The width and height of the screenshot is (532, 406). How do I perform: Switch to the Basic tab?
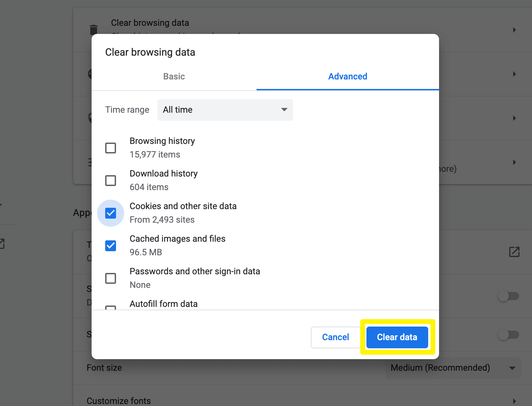[174, 76]
